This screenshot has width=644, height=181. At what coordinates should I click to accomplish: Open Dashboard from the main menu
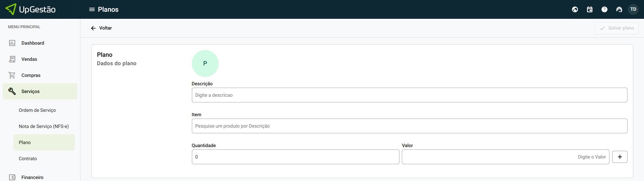pyautogui.click(x=33, y=43)
